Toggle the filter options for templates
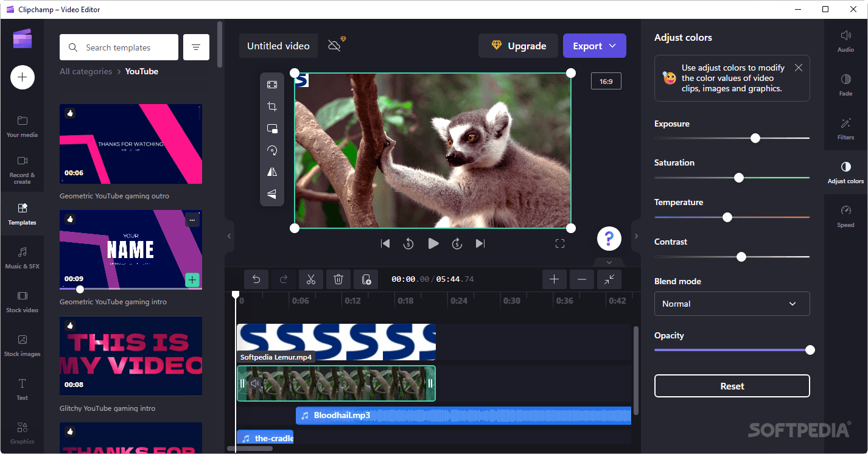This screenshot has height=454, width=868. coord(195,47)
